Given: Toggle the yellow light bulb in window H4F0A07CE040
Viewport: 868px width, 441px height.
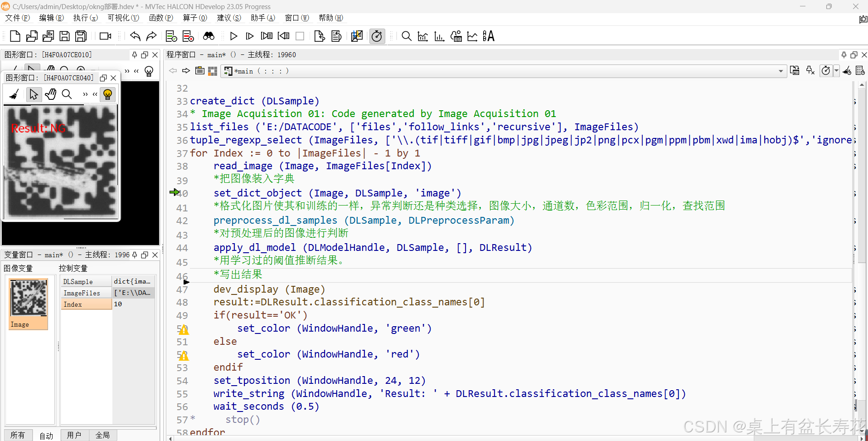Looking at the screenshot, I should click(107, 94).
